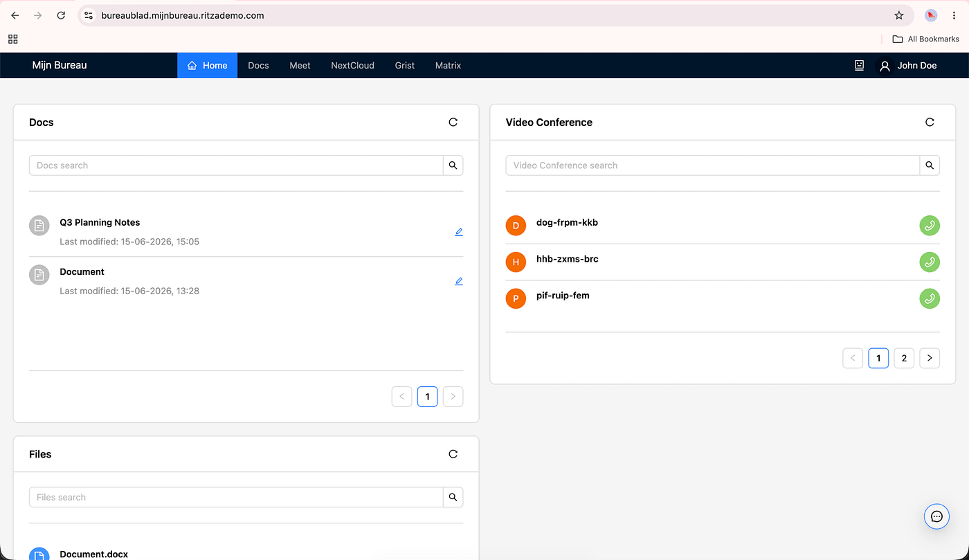Open the chat bubble widget

pyautogui.click(x=936, y=516)
